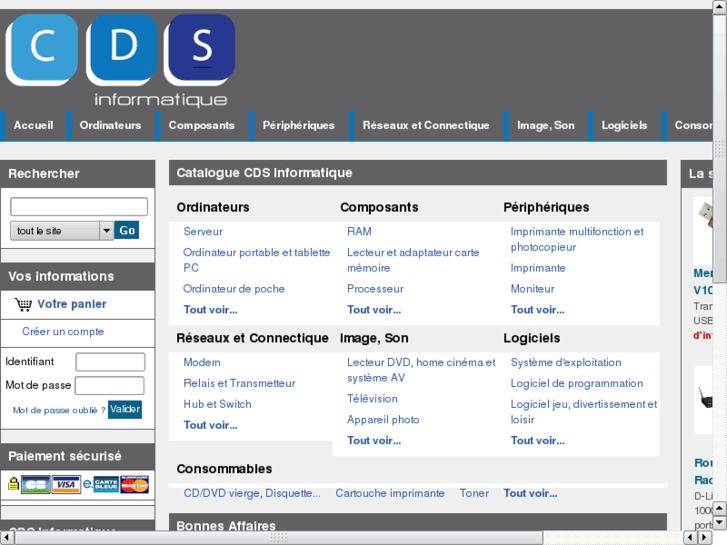Open the Logiciels menu tab

tap(624, 125)
